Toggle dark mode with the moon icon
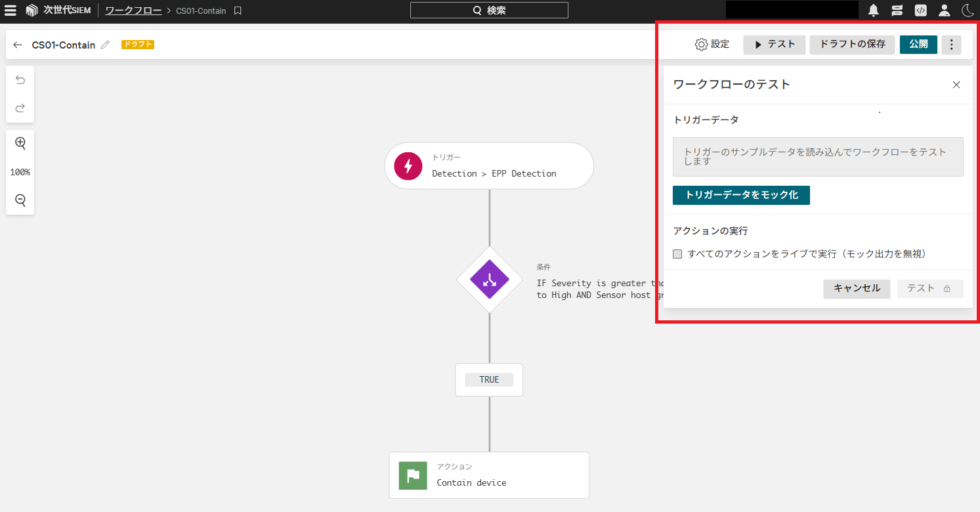Viewport: 980px width, 512px height. click(x=968, y=10)
